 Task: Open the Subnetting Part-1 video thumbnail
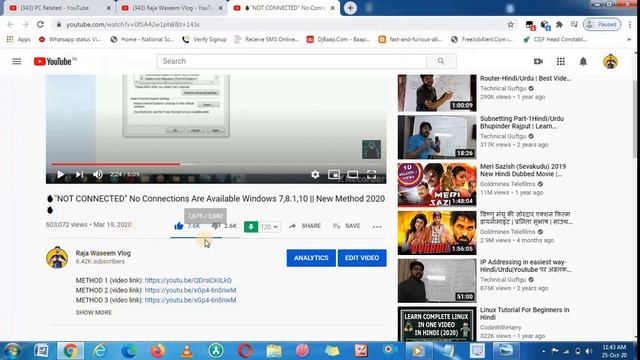(x=437, y=137)
